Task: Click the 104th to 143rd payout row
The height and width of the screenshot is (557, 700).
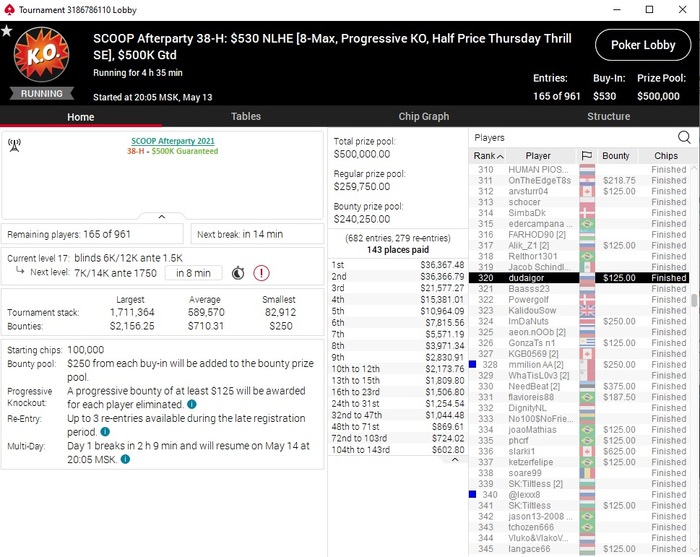Action: click(398, 450)
